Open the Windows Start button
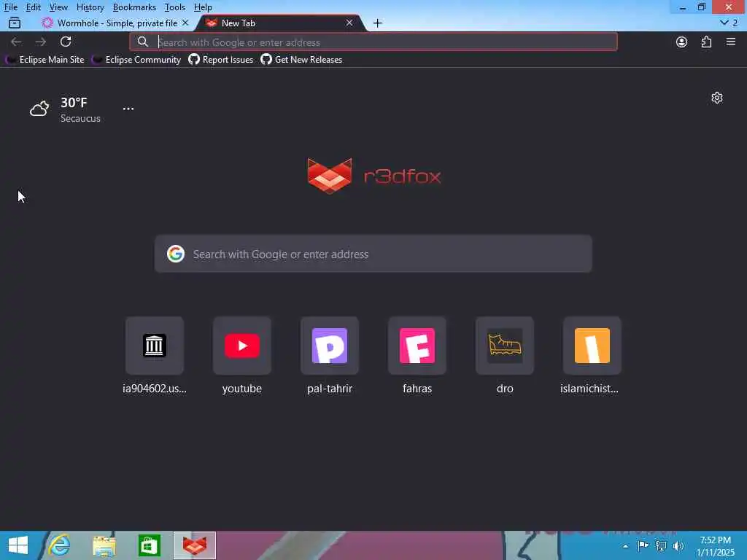 (18, 545)
